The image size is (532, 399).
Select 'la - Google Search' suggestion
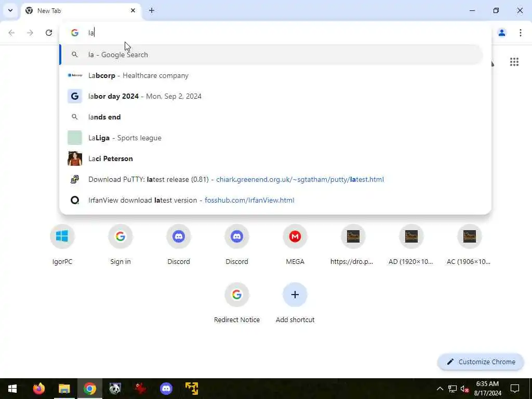click(x=271, y=55)
